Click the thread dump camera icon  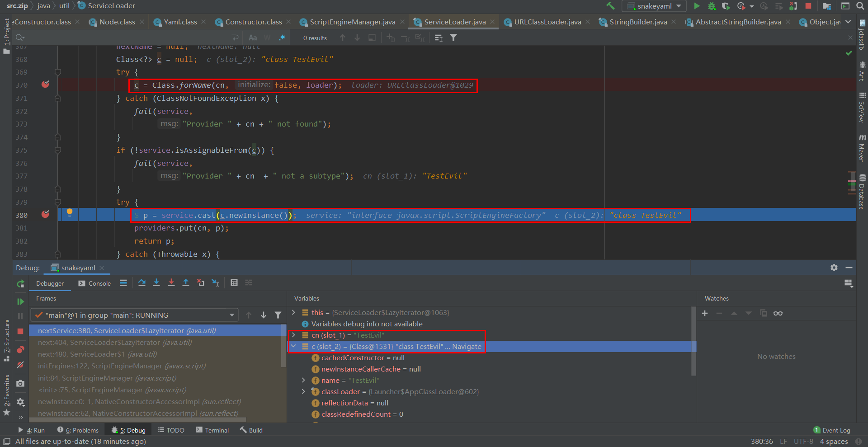click(x=20, y=384)
